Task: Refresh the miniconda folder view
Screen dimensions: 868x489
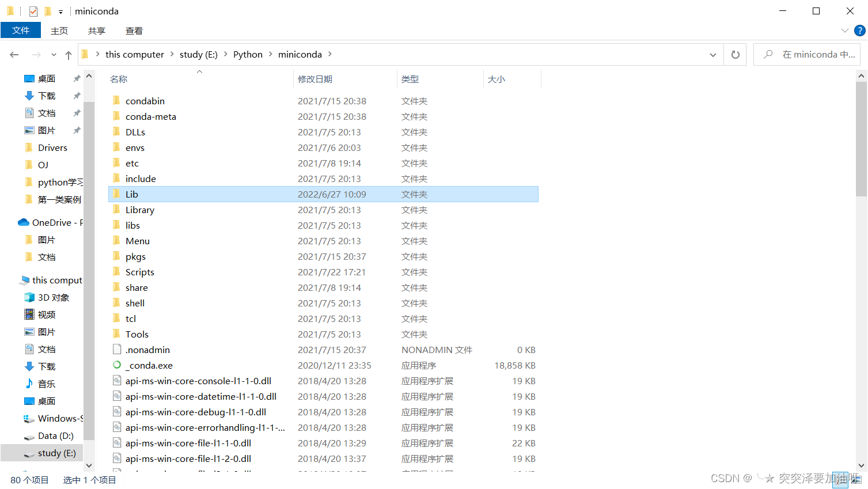Action: click(x=736, y=55)
